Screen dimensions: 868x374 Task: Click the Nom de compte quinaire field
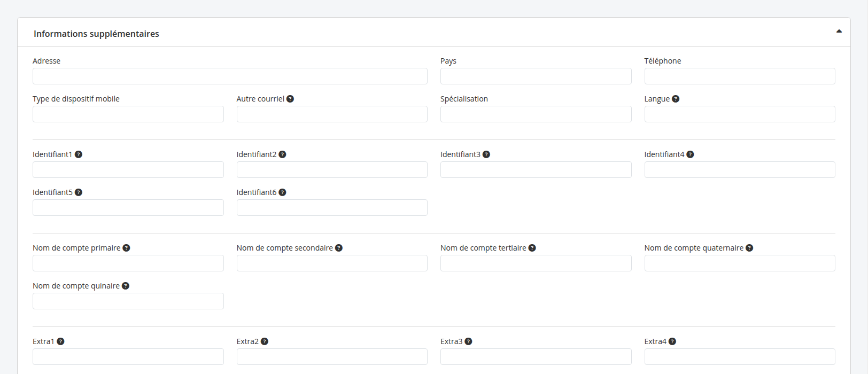click(128, 301)
